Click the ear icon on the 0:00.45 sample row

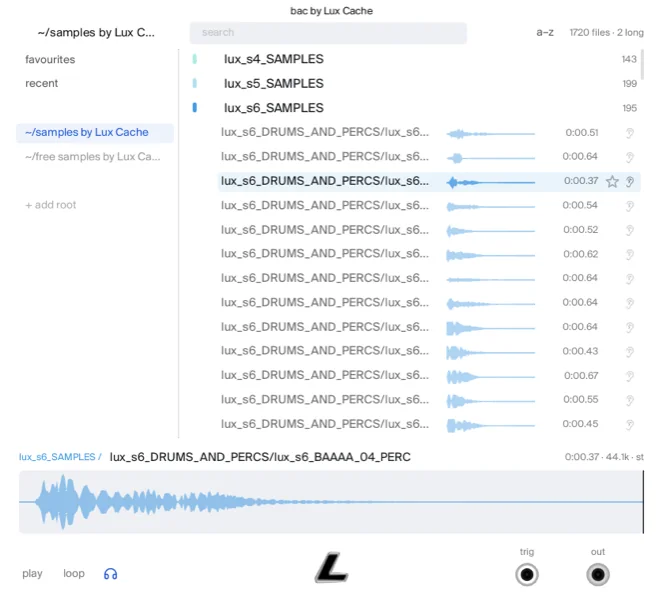coord(630,425)
